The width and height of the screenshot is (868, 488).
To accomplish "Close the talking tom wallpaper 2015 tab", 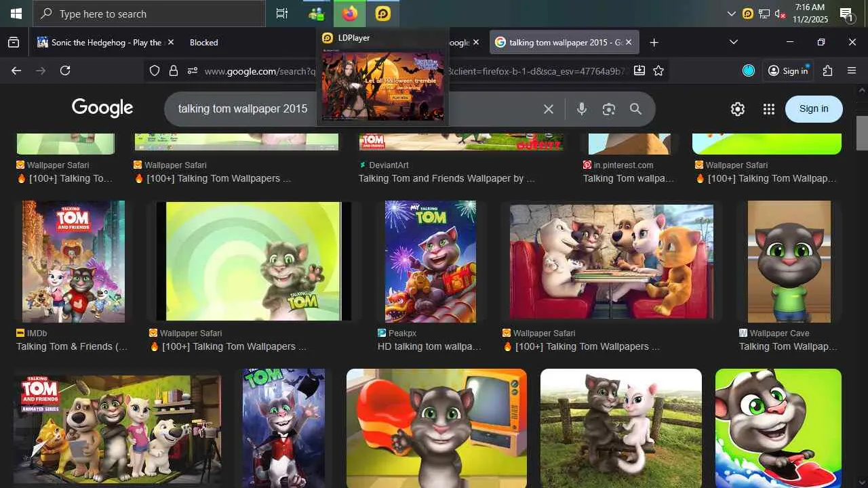I will [629, 42].
